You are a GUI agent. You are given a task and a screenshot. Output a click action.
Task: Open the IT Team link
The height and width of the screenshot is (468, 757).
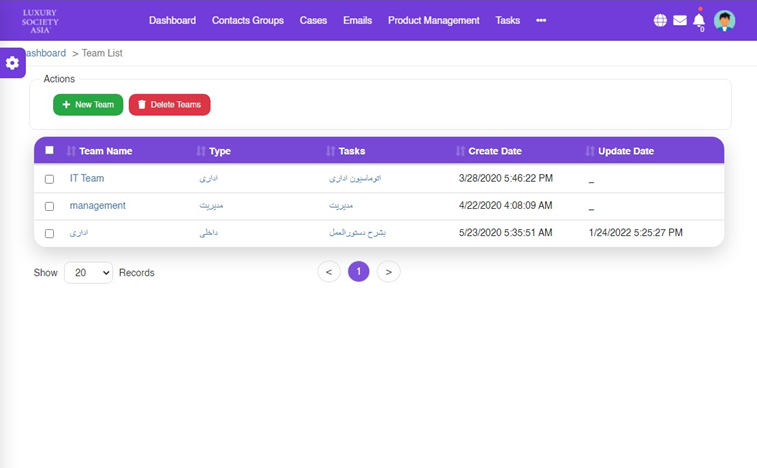pos(87,178)
